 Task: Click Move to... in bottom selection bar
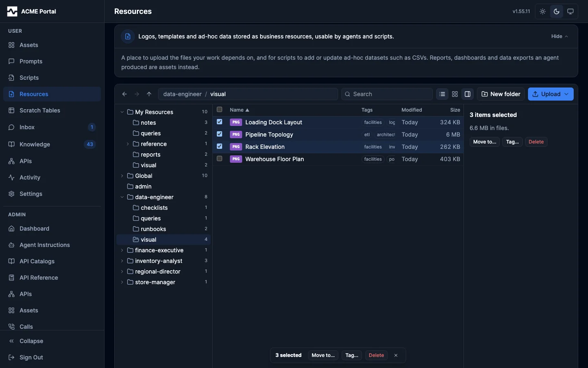point(323,355)
